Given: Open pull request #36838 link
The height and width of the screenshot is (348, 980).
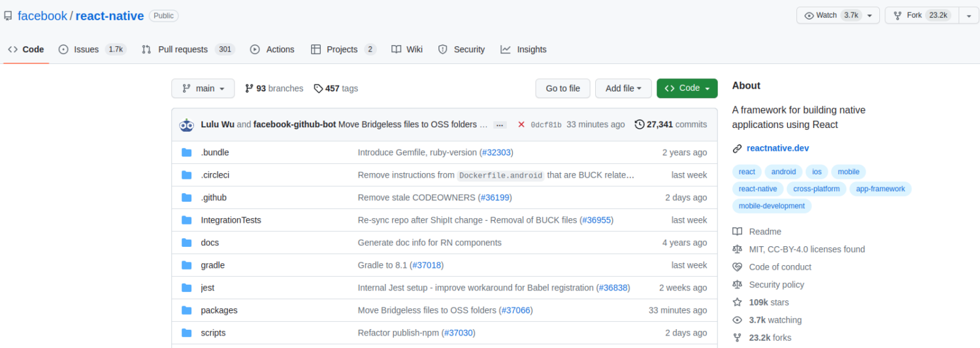Looking at the screenshot, I should point(613,288).
